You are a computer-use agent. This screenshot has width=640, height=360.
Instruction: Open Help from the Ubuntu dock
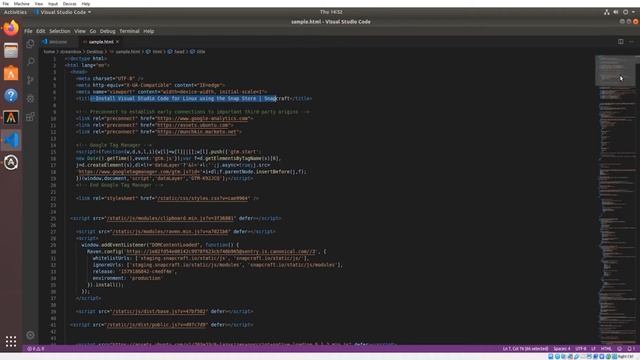(x=11, y=96)
